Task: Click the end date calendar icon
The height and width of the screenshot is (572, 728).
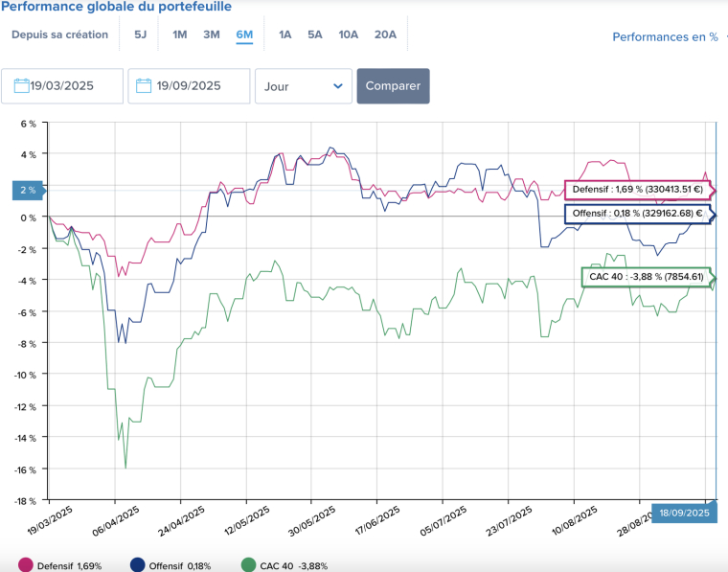Action: click(x=145, y=86)
